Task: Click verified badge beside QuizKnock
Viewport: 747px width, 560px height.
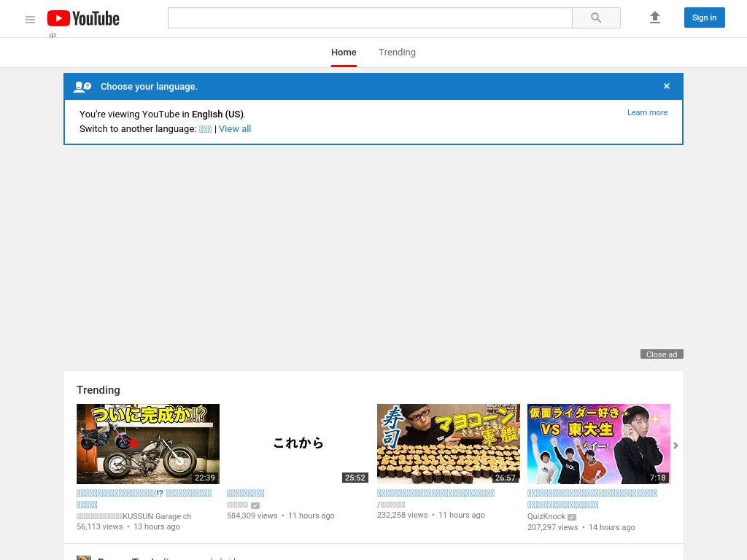Action: tap(572, 517)
